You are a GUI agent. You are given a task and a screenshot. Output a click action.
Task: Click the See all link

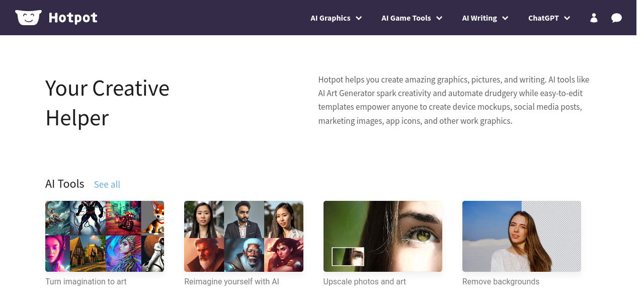pos(107,185)
